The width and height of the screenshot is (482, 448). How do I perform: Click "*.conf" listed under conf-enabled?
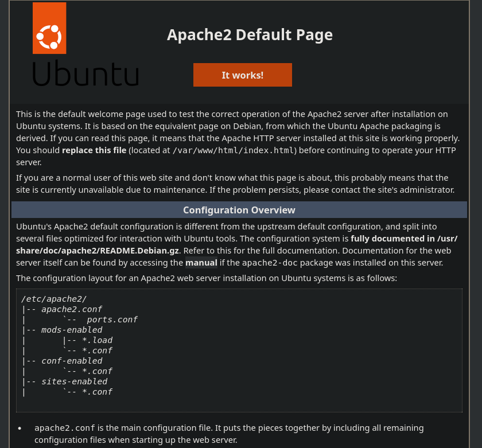click(97, 371)
